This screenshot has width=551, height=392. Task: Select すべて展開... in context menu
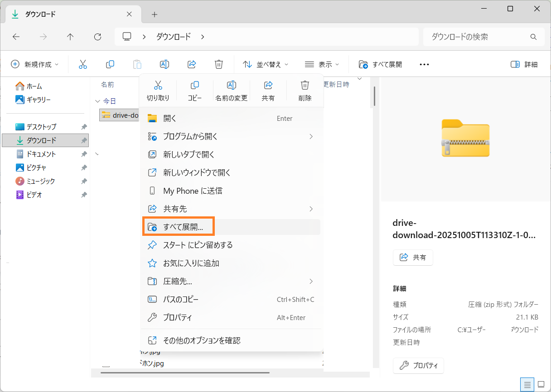click(x=183, y=227)
